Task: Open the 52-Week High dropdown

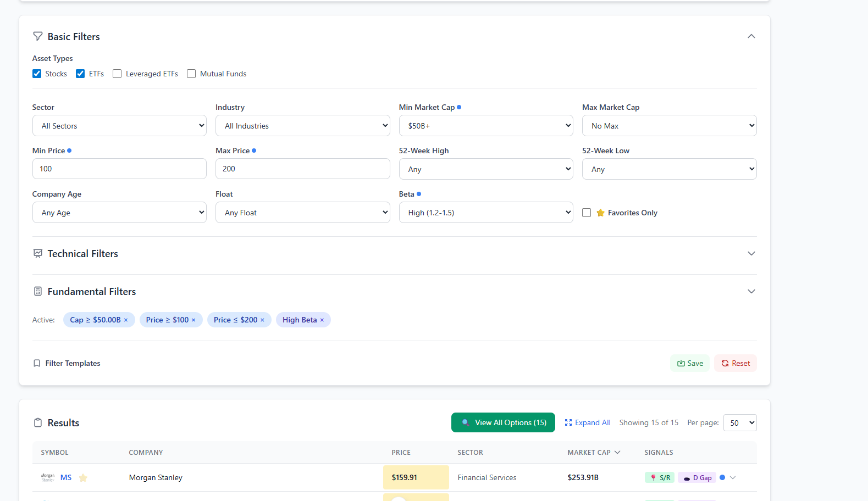Action: pyautogui.click(x=486, y=169)
